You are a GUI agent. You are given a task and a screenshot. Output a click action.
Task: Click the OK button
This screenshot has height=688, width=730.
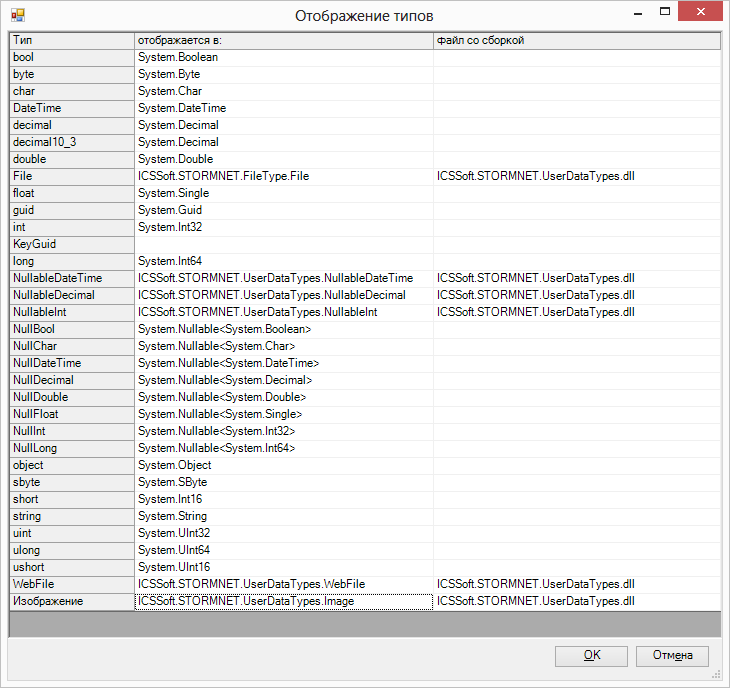[591, 655]
